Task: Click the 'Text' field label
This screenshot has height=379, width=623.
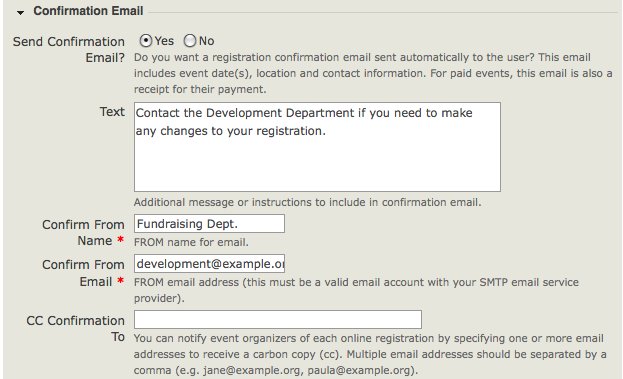Action: [x=112, y=112]
